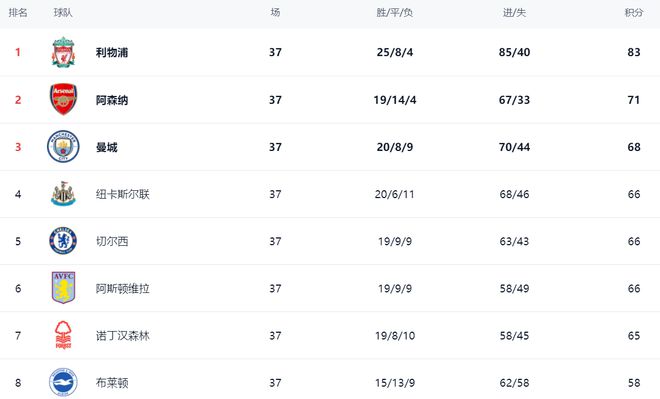Open the 利物浦 team name link

coord(112,53)
